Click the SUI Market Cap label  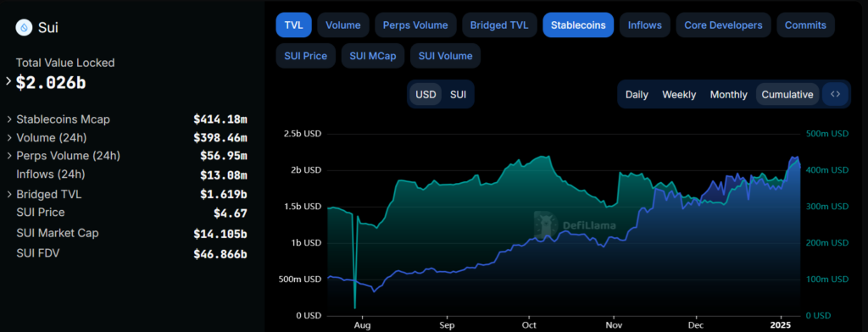click(x=58, y=233)
